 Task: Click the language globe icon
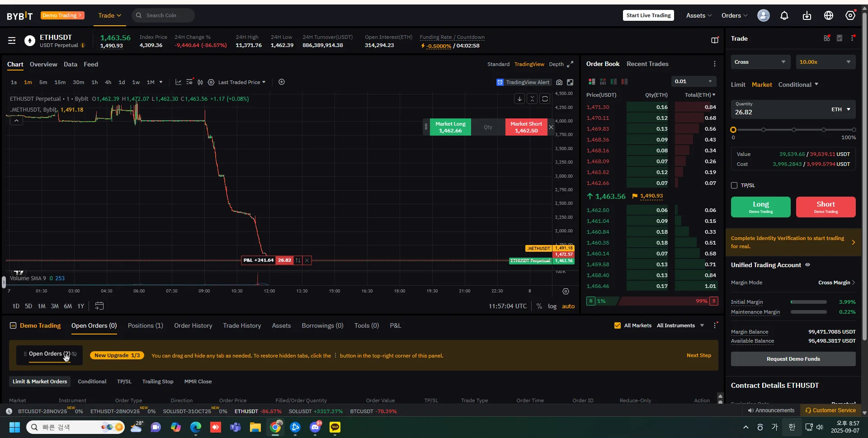tap(829, 15)
